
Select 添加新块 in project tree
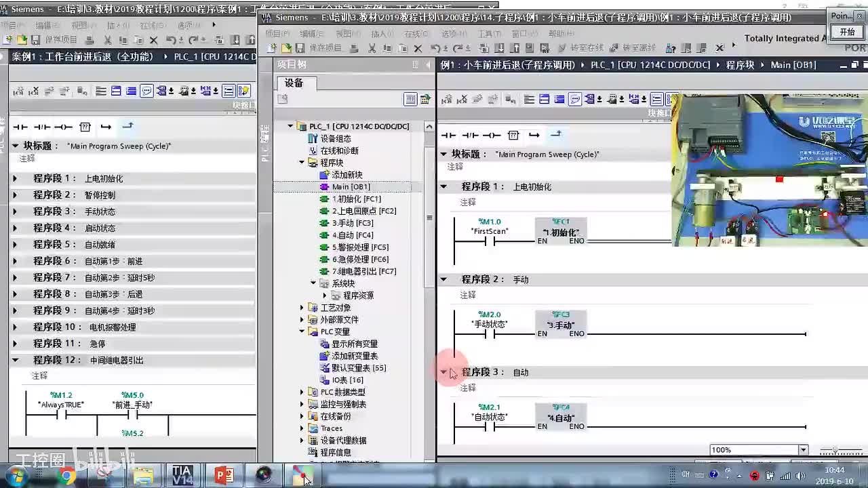tap(347, 175)
